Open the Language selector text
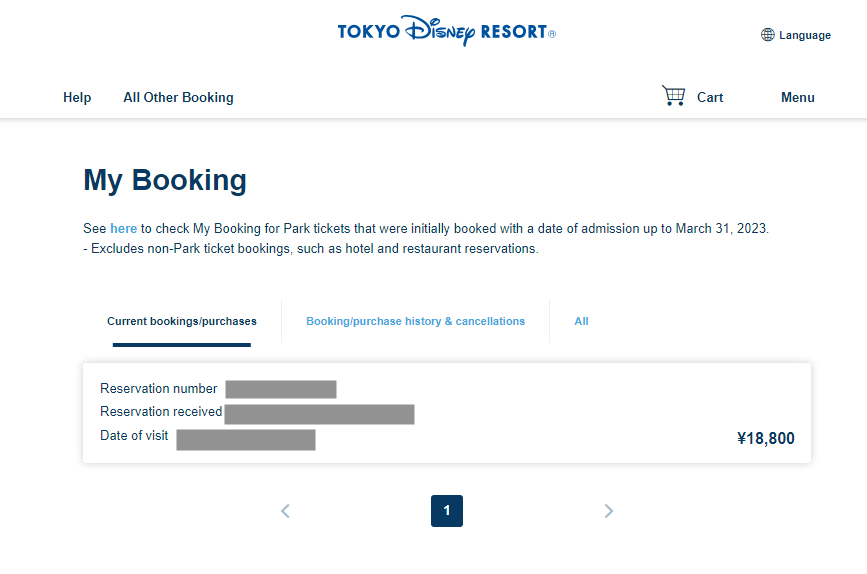 tap(805, 35)
